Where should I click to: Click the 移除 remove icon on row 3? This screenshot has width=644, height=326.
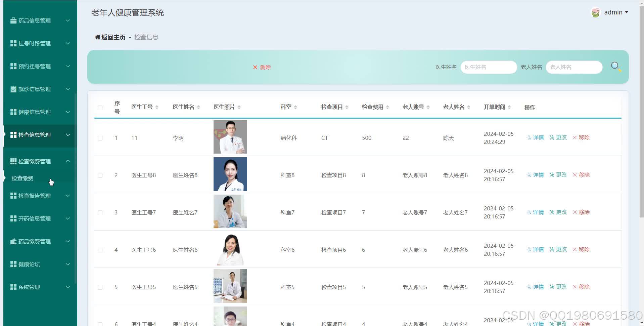pyautogui.click(x=574, y=212)
